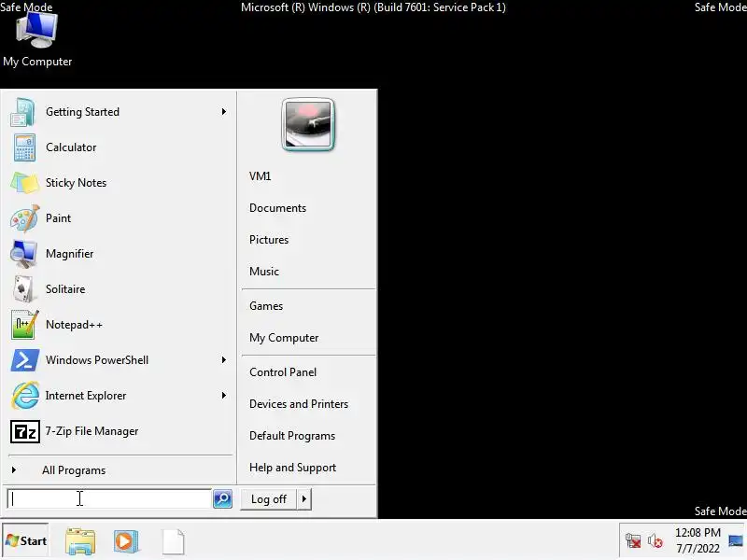Image resolution: width=747 pixels, height=560 pixels.
Task: Open Devices and Printers
Action: pos(299,404)
